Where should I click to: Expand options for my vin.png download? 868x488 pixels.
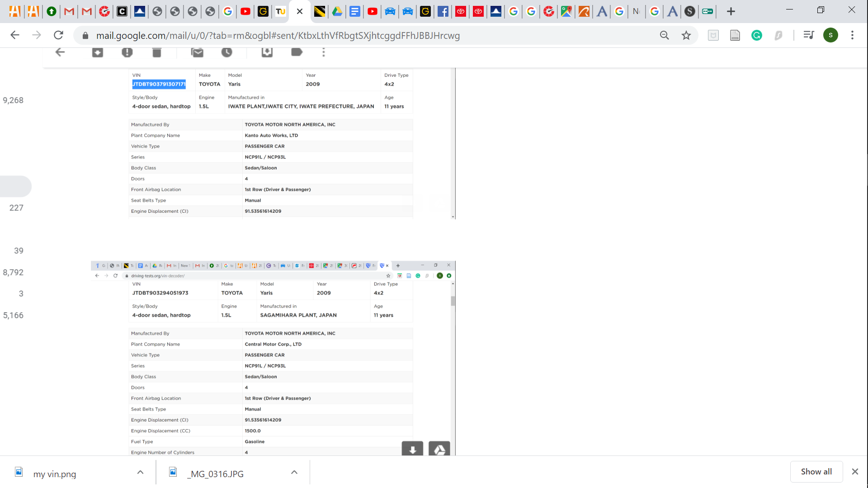140,472
